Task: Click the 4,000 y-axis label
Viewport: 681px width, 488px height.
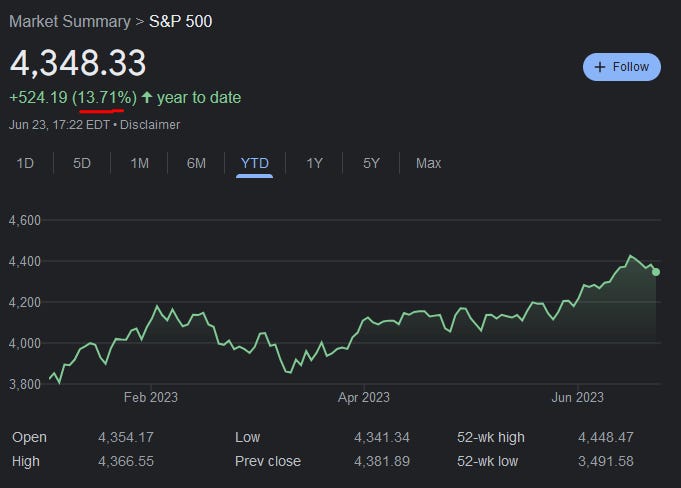Action: click(x=25, y=343)
